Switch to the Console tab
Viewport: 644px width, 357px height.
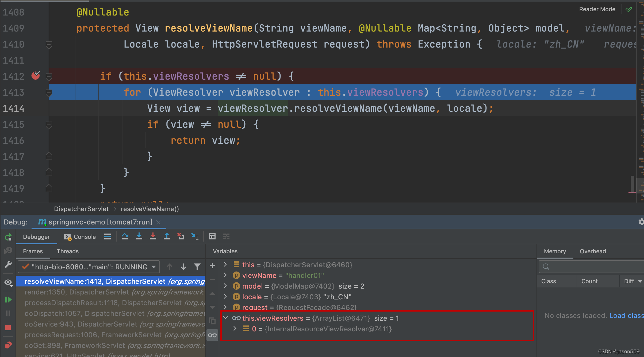[80, 237]
